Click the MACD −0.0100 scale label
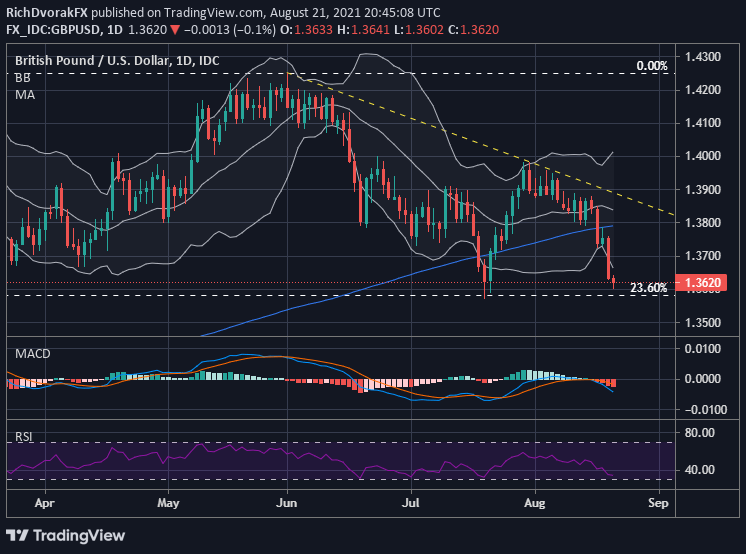The image size is (746, 554). coord(706,410)
